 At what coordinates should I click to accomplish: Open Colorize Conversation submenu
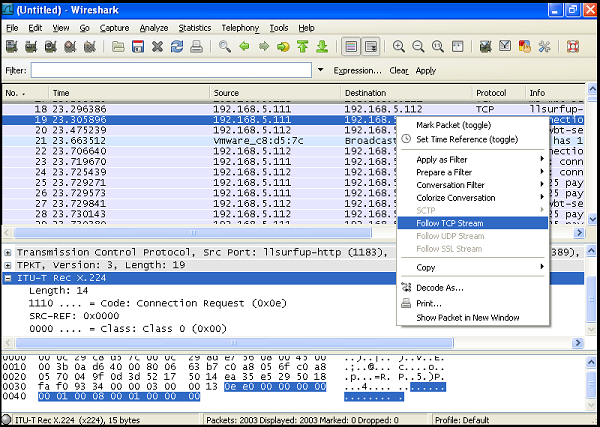473,197
